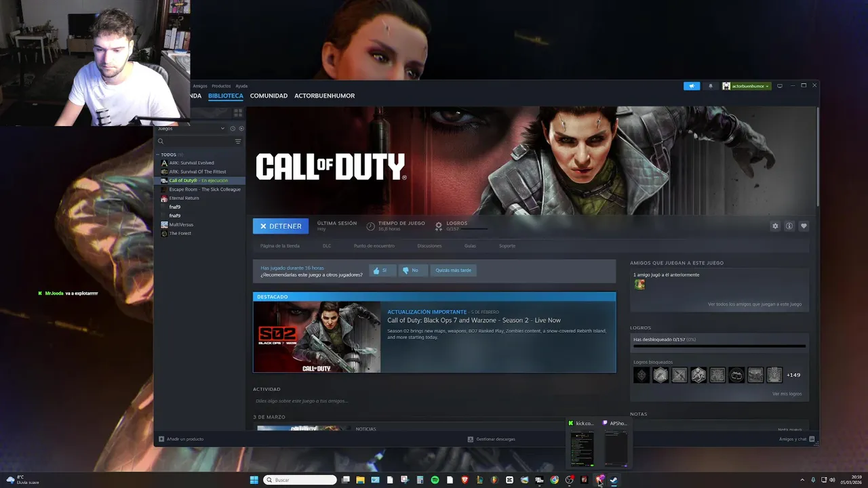Open the Ayuda menu

[241, 86]
